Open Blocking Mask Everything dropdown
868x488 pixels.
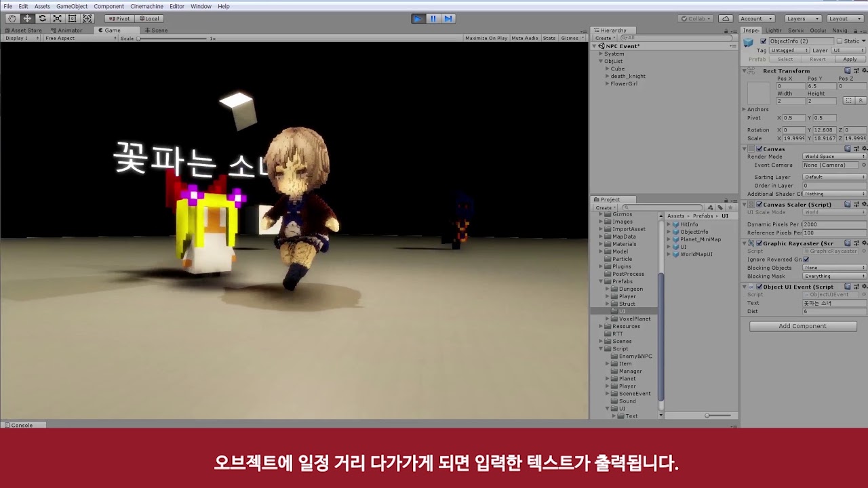point(835,276)
